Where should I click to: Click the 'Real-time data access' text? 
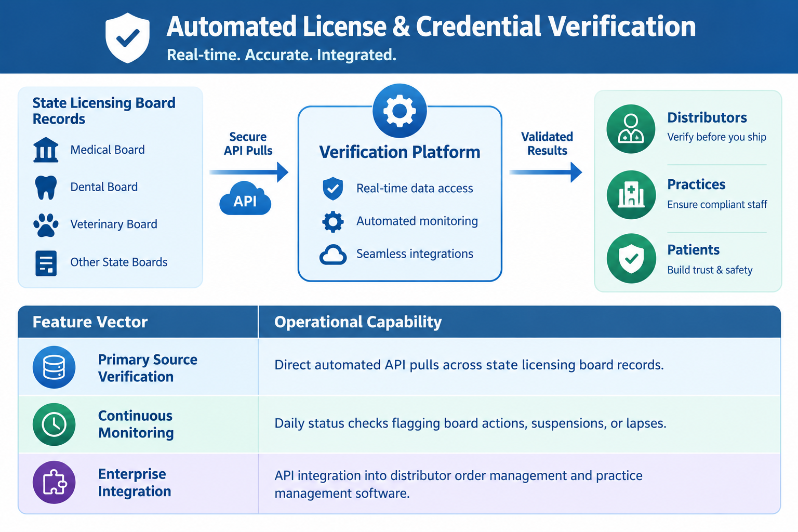pyautogui.click(x=415, y=189)
